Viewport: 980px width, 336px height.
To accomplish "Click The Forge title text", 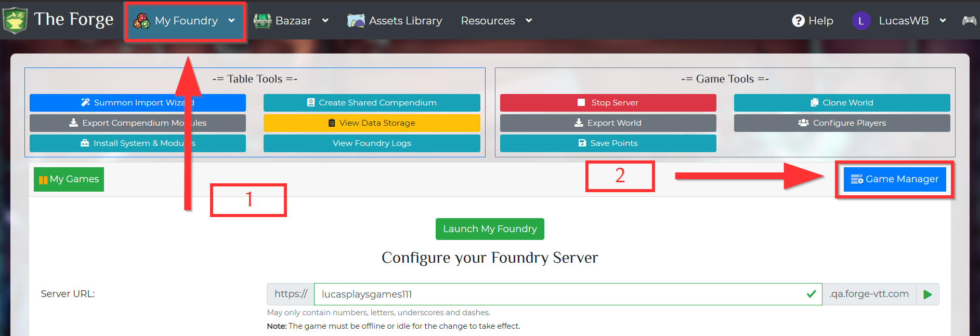I will click(x=73, y=20).
